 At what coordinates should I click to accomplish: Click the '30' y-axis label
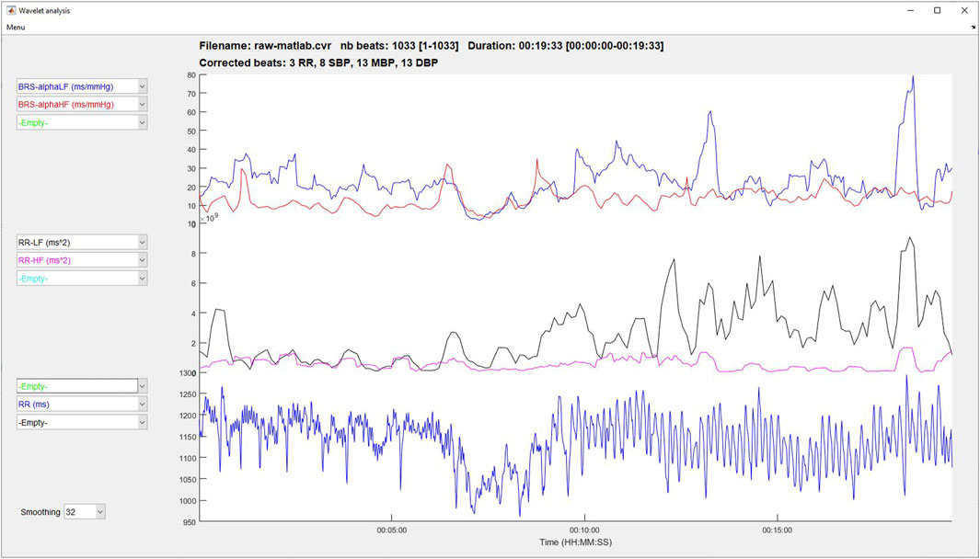click(192, 168)
